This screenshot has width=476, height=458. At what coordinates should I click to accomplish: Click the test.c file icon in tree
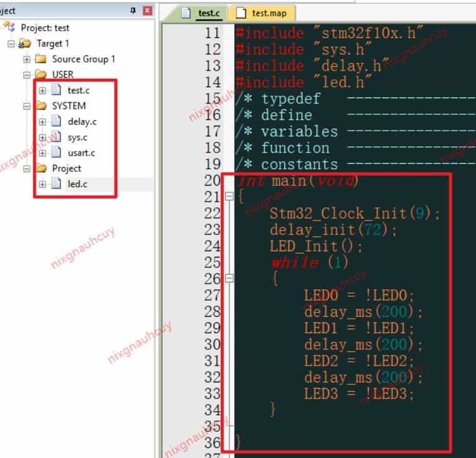click(x=56, y=90)
